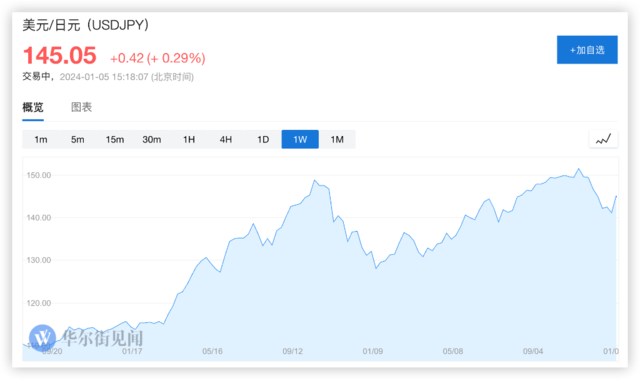This screenshot has height=379, width=640.
Task: Click the 美元/日元 (USDJPY) title
Action: point(85,25)
